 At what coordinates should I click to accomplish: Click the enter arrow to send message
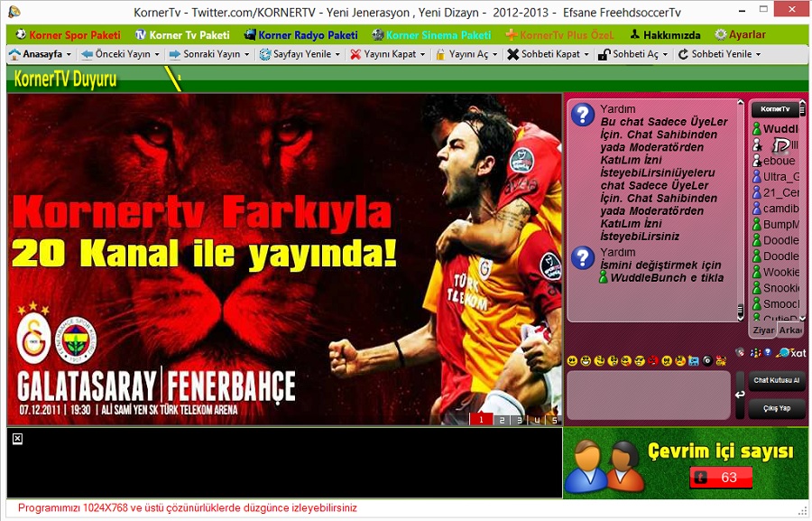point(740,395)
